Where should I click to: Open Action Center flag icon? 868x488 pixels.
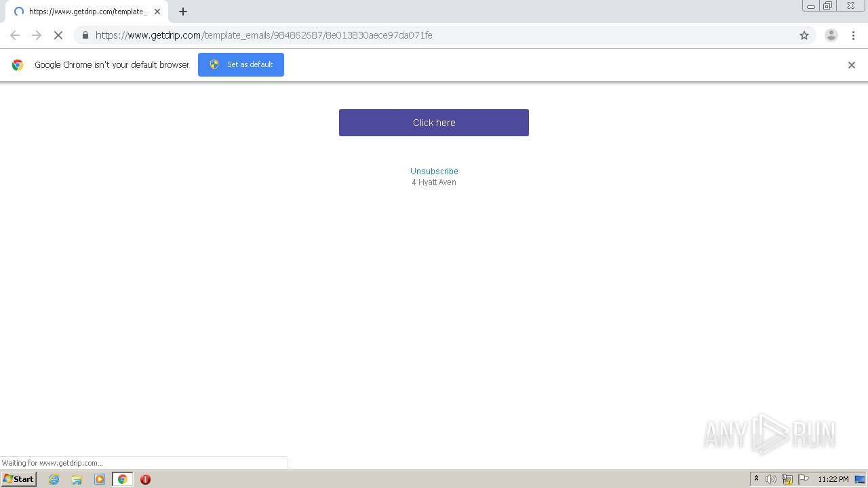click(804, 479)
